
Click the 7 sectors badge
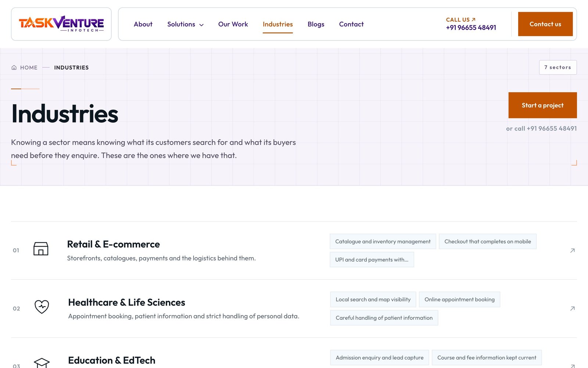557,67
